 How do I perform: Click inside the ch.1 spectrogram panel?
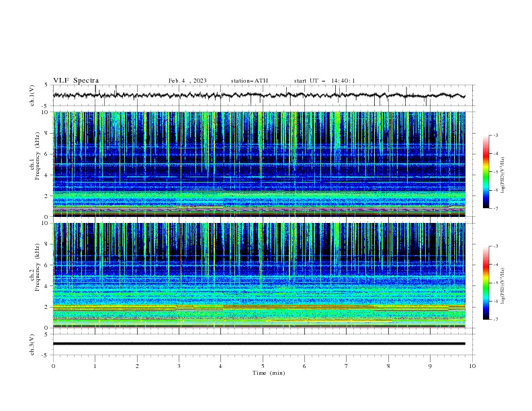259,164
